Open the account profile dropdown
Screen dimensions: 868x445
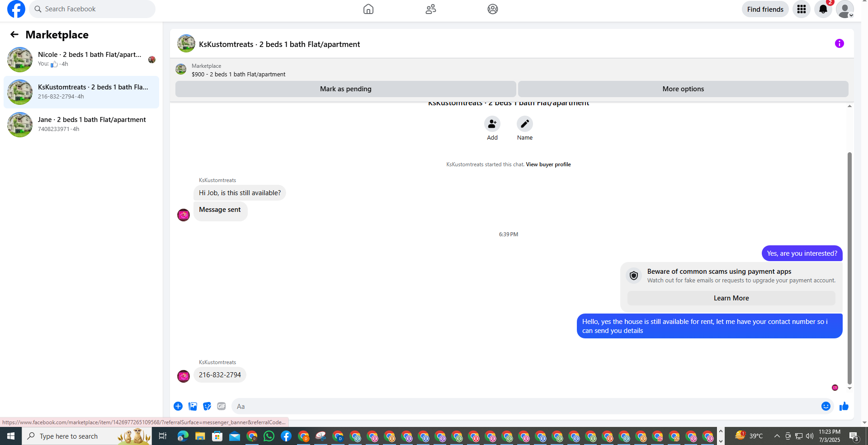[845, 9]
